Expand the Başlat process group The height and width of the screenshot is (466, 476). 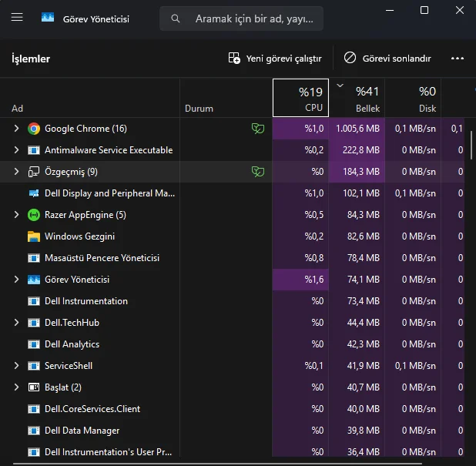(16, 387)
